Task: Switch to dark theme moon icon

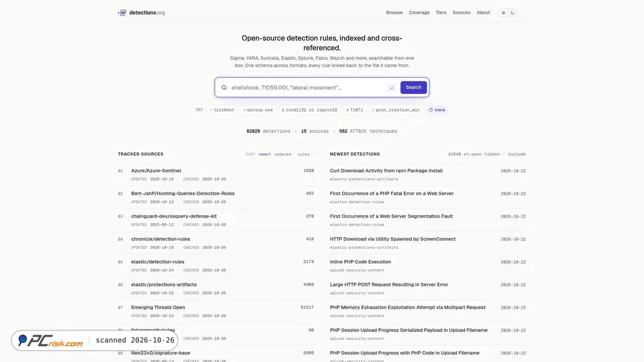Action: pyautogui.click(x=513, y=13)
